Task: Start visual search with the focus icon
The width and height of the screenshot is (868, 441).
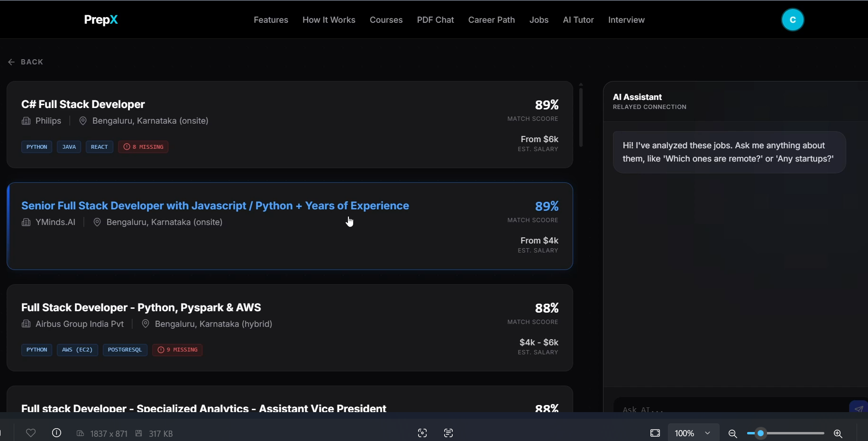Action: [x=422, y=433]
